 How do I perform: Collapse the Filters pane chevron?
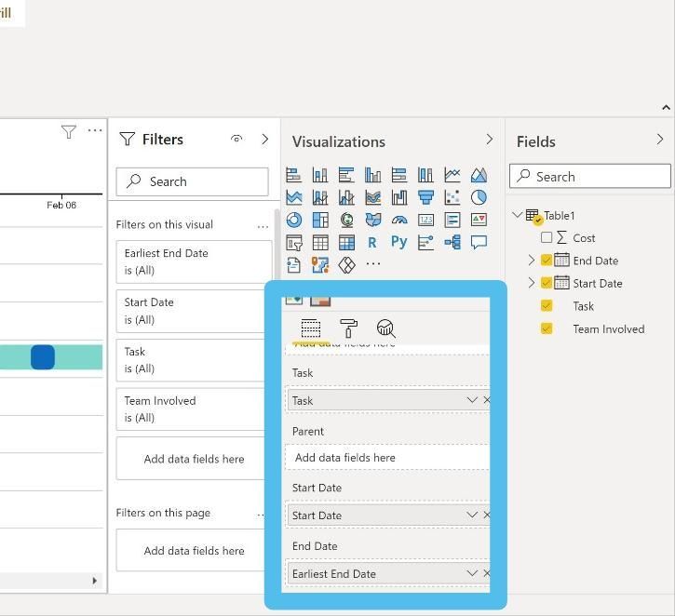(265, 139)
